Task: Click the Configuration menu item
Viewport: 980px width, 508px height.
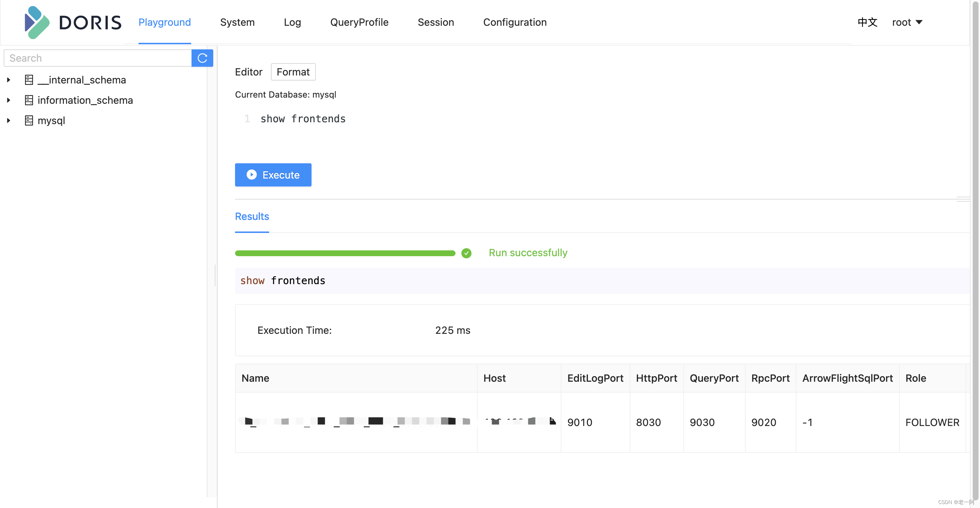Action: pyautogui.click(x=515, y=22)
